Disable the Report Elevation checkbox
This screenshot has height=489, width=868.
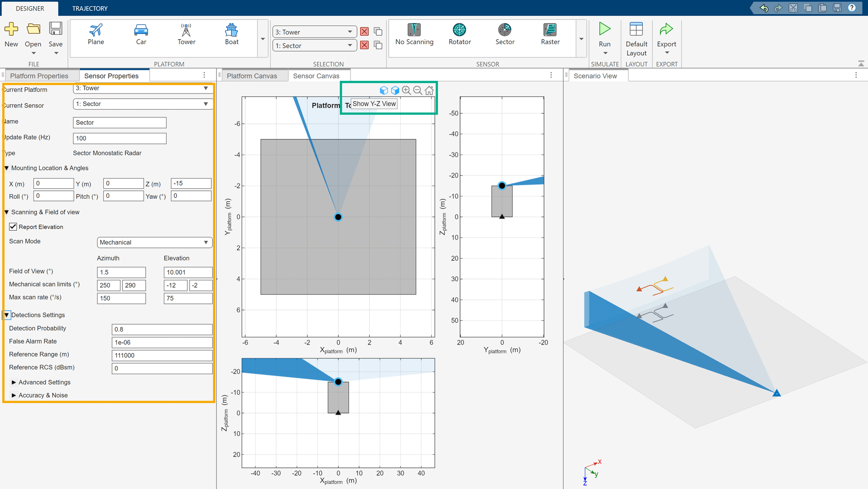[13, 226]
